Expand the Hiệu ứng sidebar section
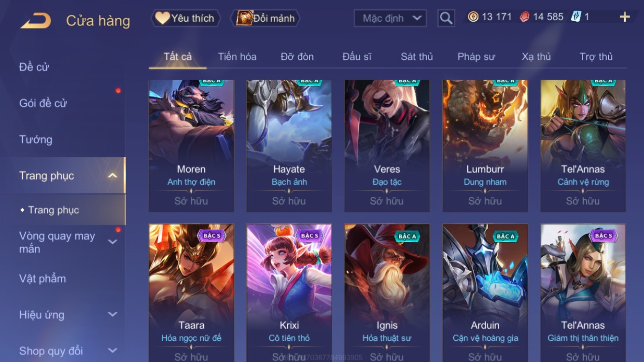Viewport: 644px width, 362px height. [x=112, y=315]
